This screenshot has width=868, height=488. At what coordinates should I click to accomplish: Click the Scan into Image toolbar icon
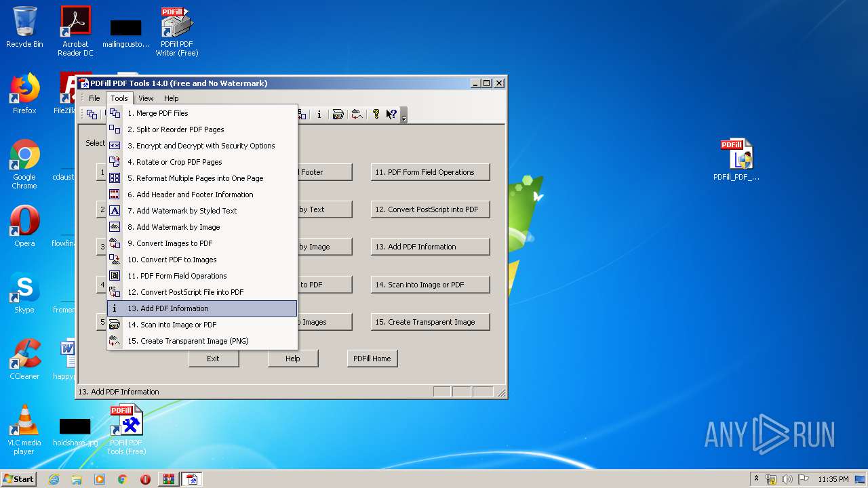338,115
